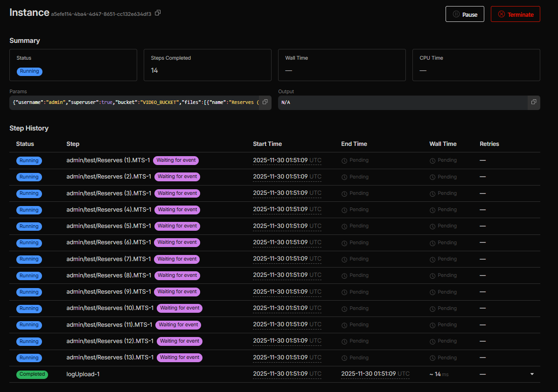This screenshot has height=392, width=558.
Task: Select the admin/test/Reserves (9).MTS-1 step
Action: pyautogui.click(x=109, y=292)
